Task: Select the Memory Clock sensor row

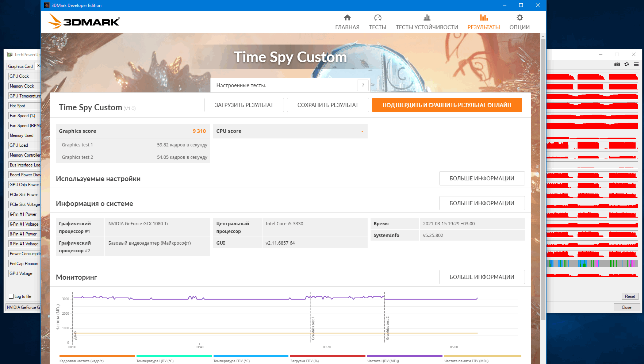Action: click(x=24, y=86)
